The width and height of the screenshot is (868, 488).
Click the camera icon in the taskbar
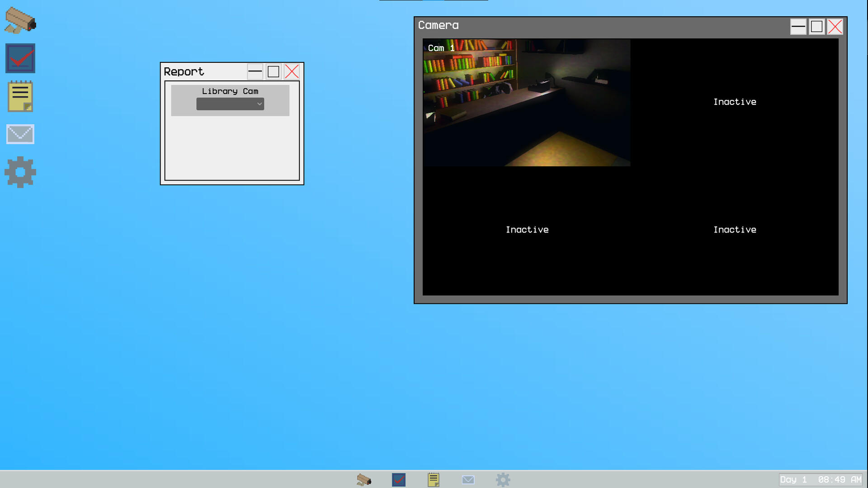pyautogui.click(x=364, y=479)
